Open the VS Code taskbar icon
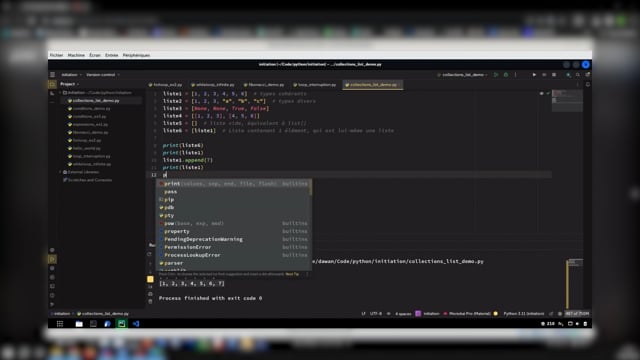The image size is (640, 360). [x=136, y=324]
